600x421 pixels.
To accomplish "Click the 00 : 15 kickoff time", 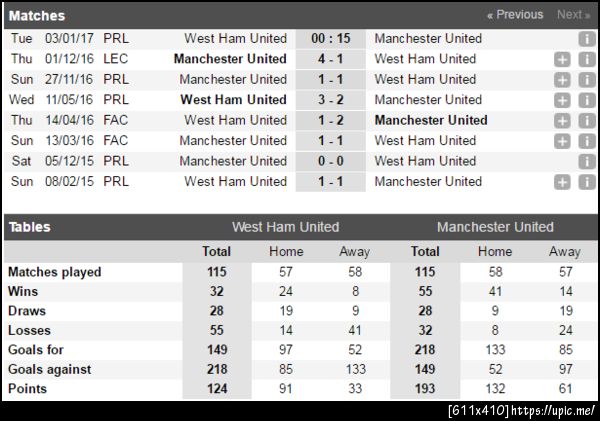I will coord(330,39).
